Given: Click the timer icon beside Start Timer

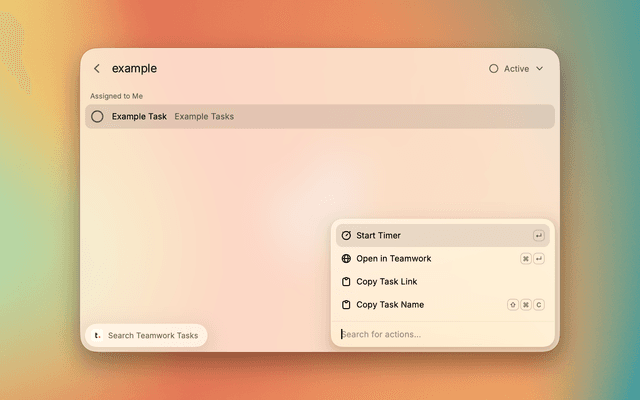Looking at the screenshot, I should tap(346, 236).
